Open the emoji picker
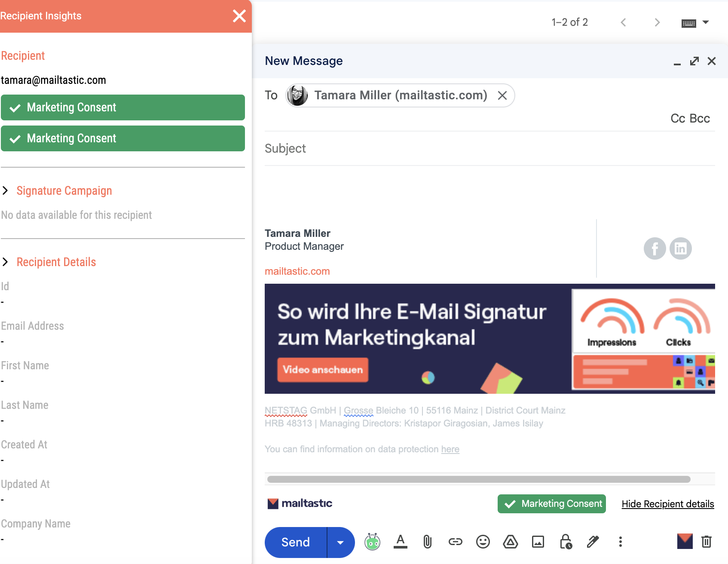 [x=483, y=542]
